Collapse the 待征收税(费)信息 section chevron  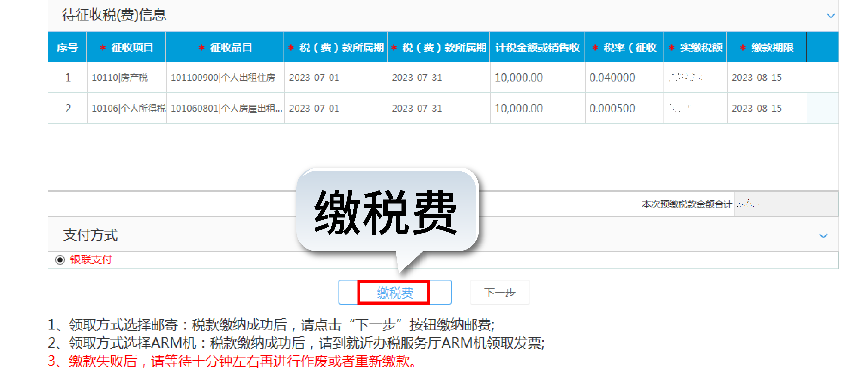coord(831,15)
